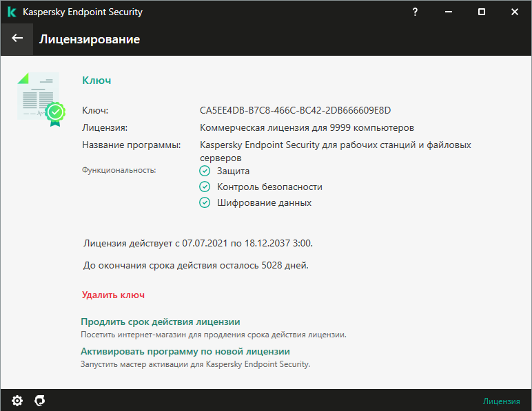Select the key value CA5EE4DB-B7C8-466C-BC42-2DB666609E8D
The image size is (532, 411).
click(x=295, y=110)
